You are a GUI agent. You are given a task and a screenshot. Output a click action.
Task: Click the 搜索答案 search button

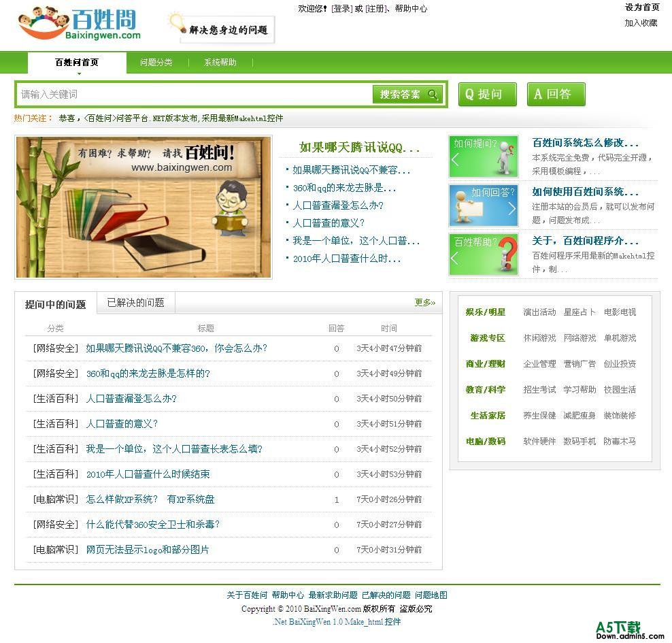[x=407, y=95]
